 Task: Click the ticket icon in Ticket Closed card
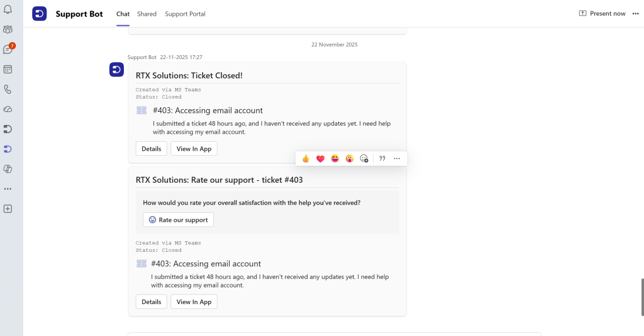(142, 111)
